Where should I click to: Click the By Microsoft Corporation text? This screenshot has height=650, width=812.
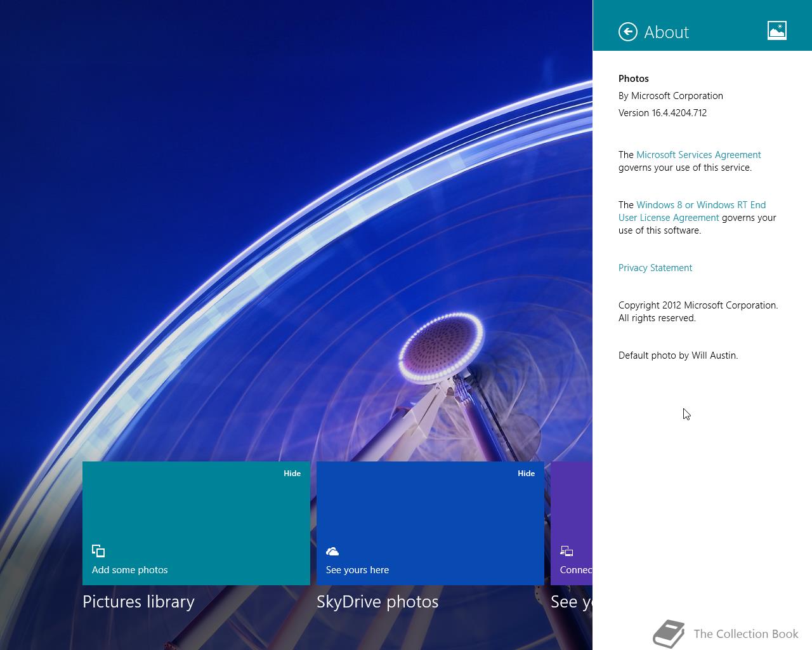pos(671,96)
